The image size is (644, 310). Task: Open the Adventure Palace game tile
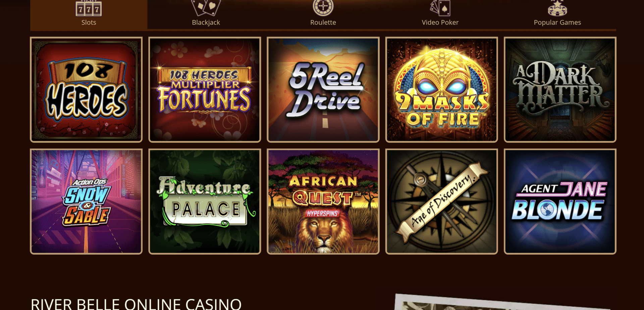coord(205,201)
